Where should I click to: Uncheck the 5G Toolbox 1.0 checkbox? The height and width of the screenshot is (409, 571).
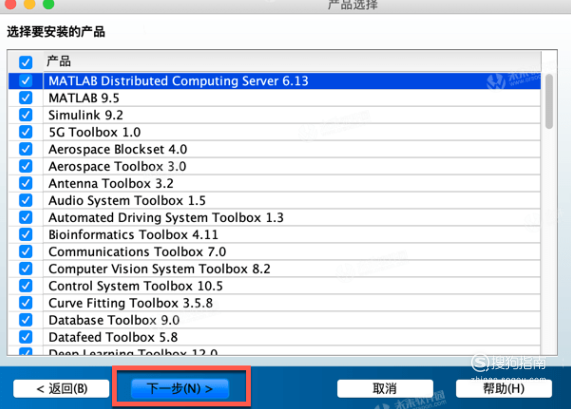click(x=25, y=132)
